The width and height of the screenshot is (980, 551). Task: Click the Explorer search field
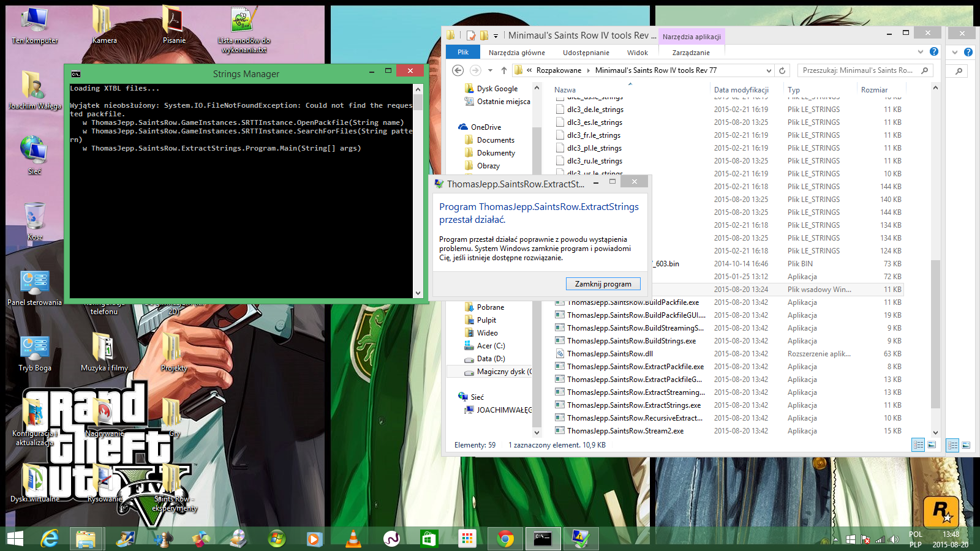tap(865, 70)
